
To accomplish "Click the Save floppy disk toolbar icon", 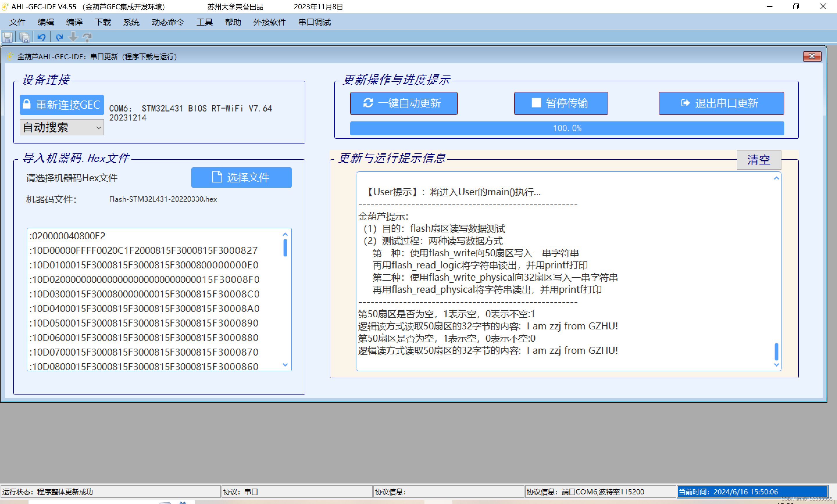I will [x=8, y=37].
